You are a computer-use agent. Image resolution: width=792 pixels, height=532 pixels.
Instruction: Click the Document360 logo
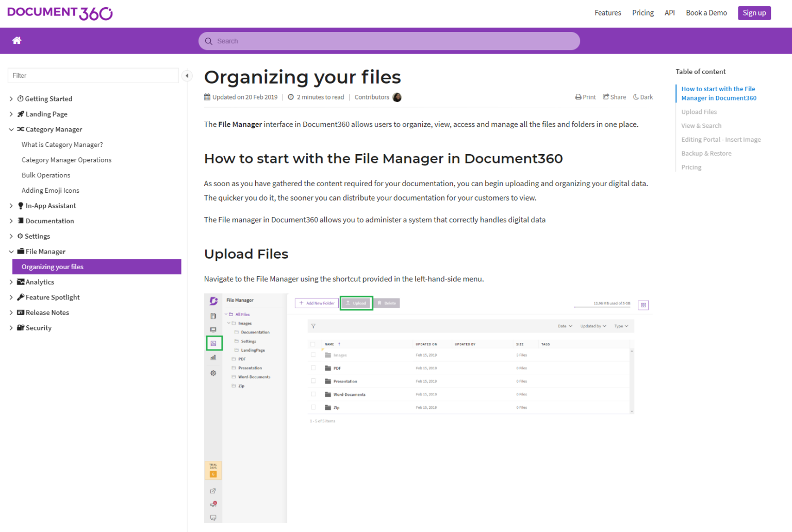(x=59, y=12)
